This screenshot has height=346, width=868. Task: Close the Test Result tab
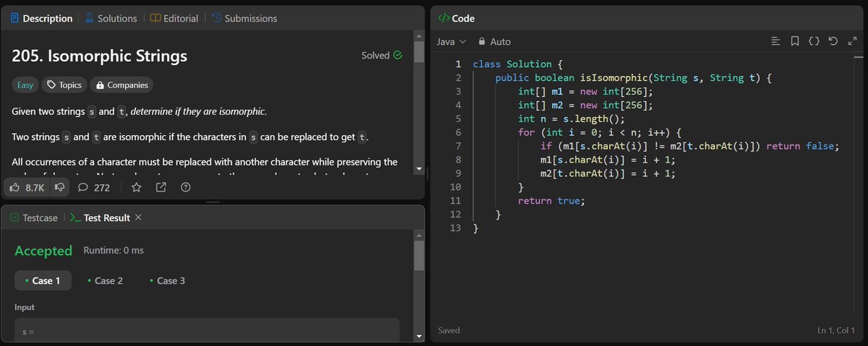coord(138,217)
